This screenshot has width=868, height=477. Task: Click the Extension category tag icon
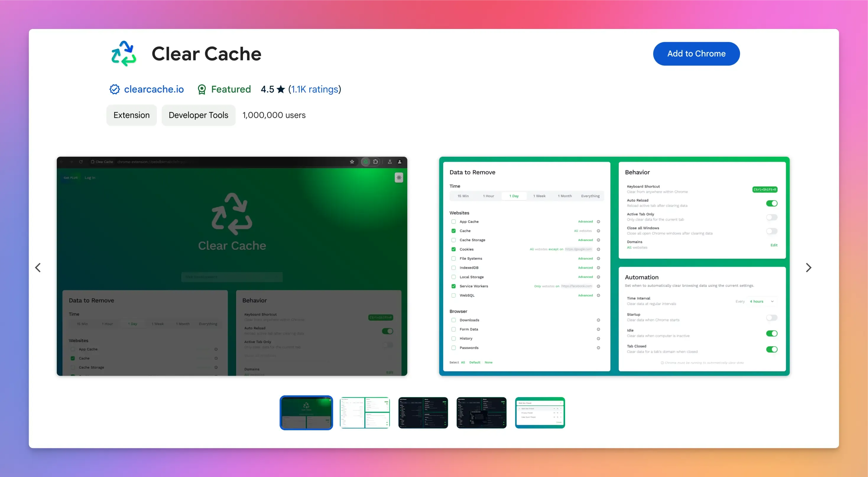point(131,114)
